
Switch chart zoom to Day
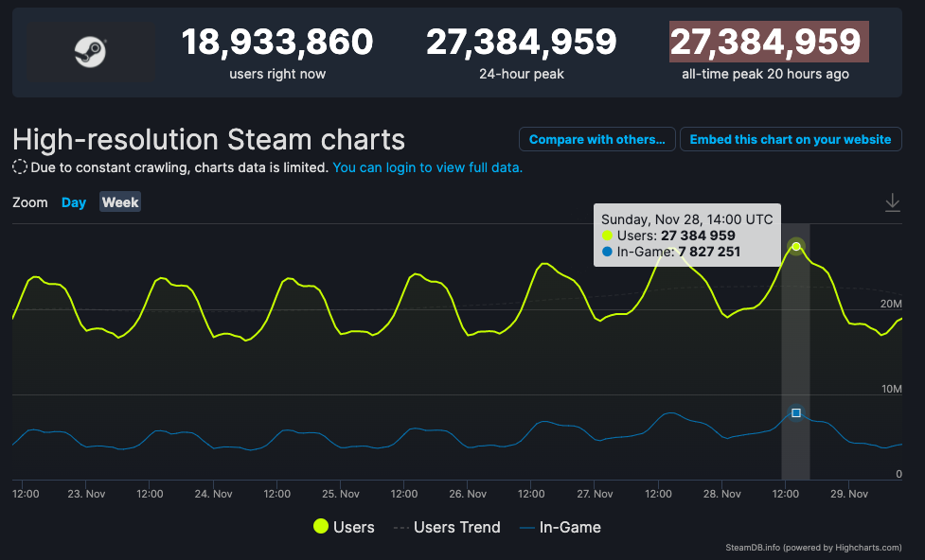pos(74,202)
